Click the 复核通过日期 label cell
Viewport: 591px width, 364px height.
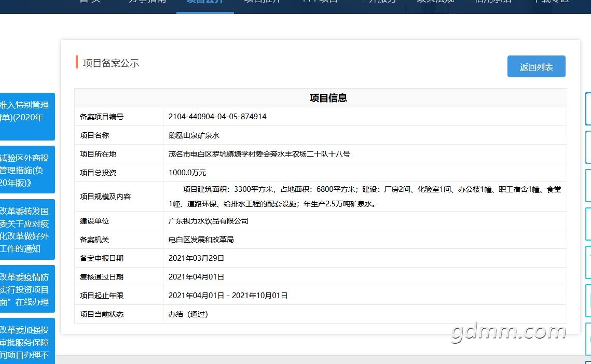point(119,276)
